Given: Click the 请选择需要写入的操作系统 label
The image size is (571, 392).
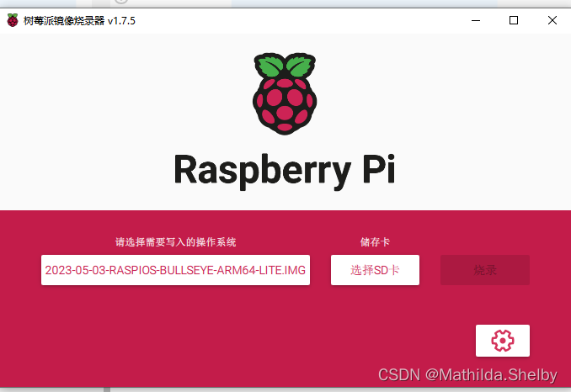Looking at the screenshot, I should 175,241.
